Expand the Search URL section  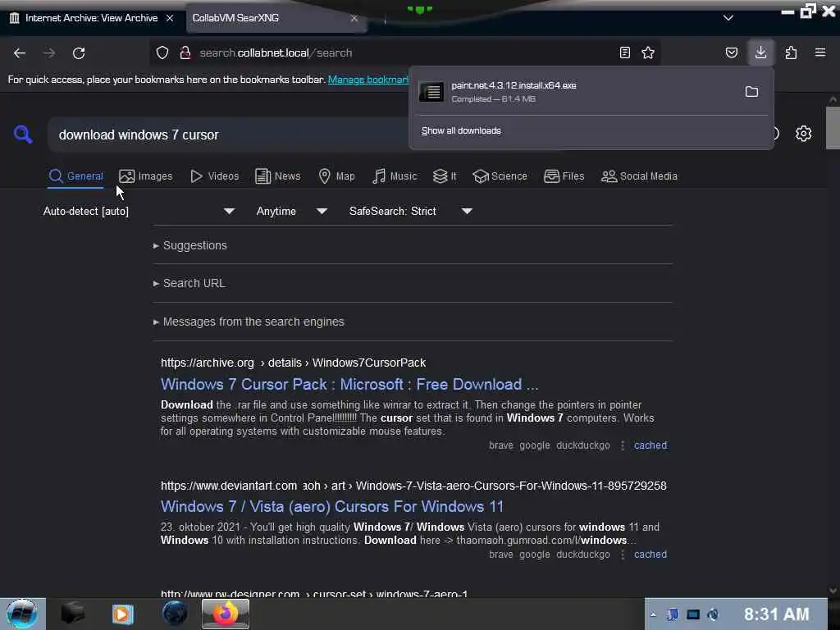189,283
